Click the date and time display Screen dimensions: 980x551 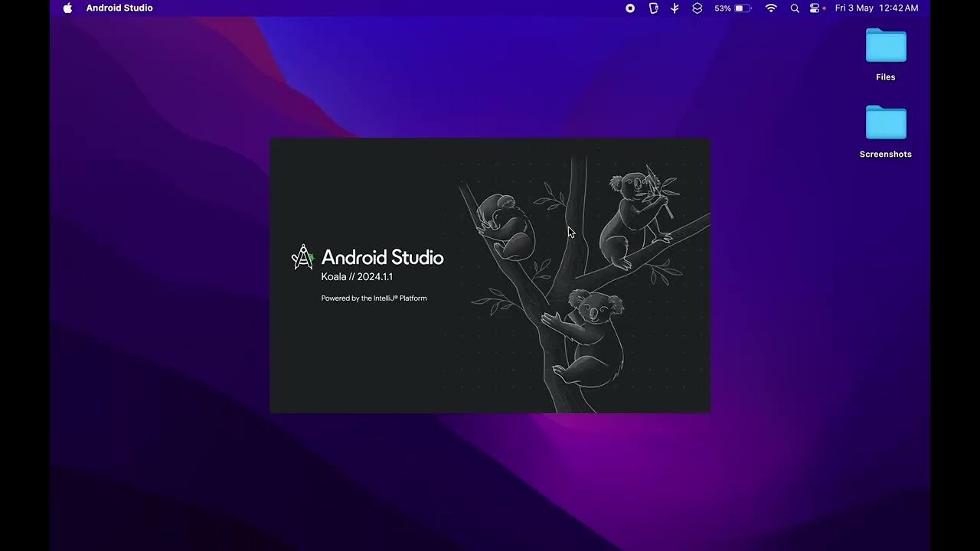tap(877, 8)
